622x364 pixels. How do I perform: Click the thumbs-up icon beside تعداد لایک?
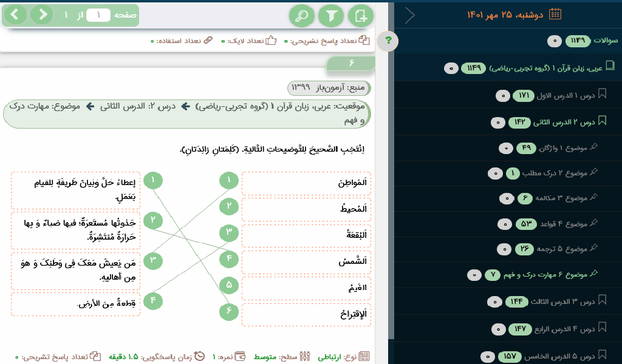271,41
